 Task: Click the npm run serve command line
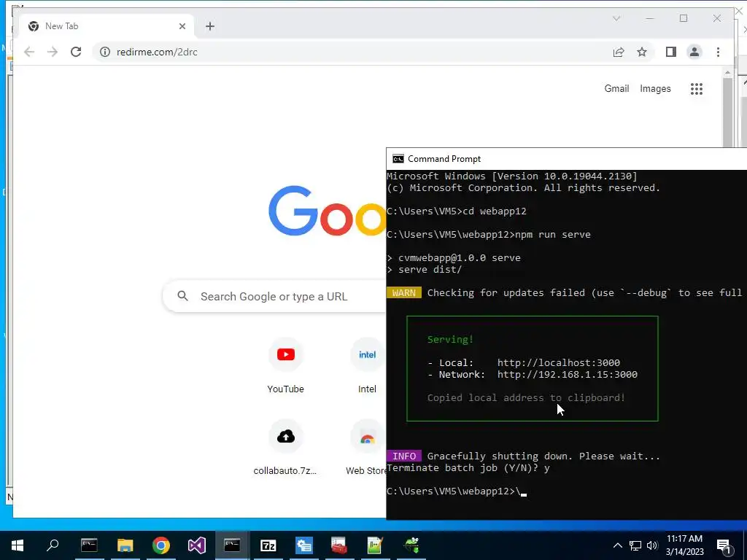(488, 235)
